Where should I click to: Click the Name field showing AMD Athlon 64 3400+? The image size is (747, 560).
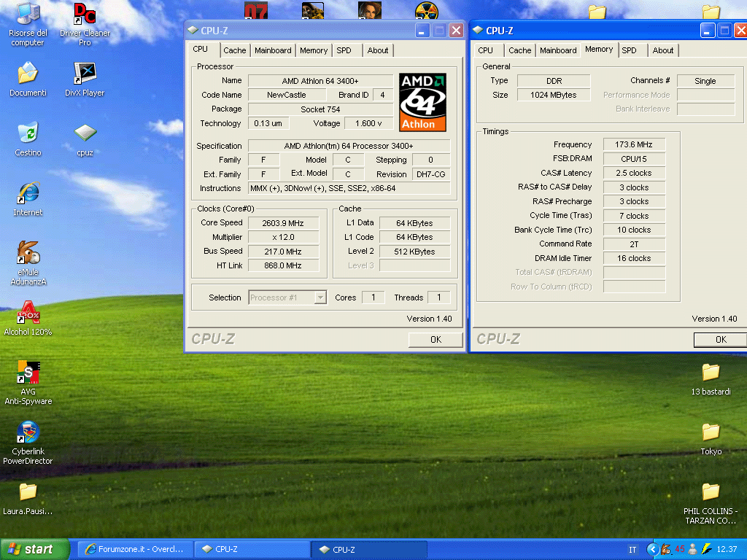320,81
